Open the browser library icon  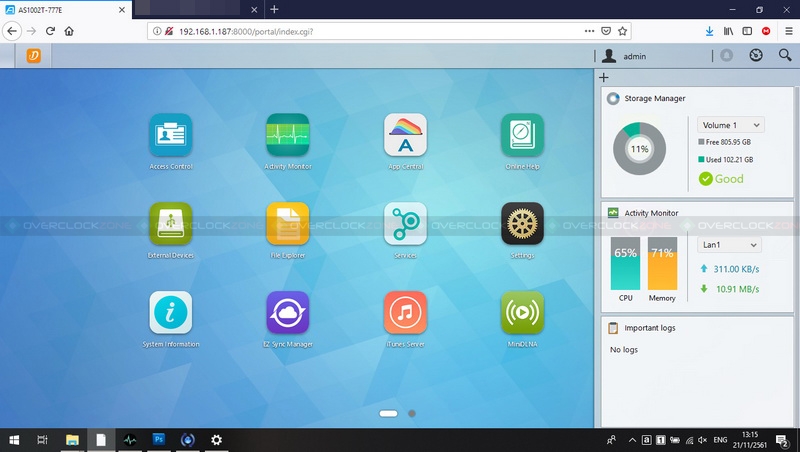coord(728,31)
